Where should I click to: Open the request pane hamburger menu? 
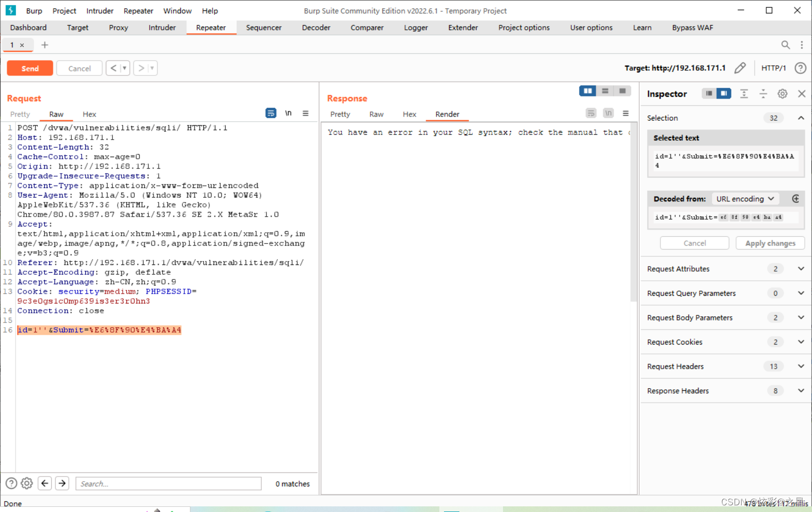[x=305, y=113]
